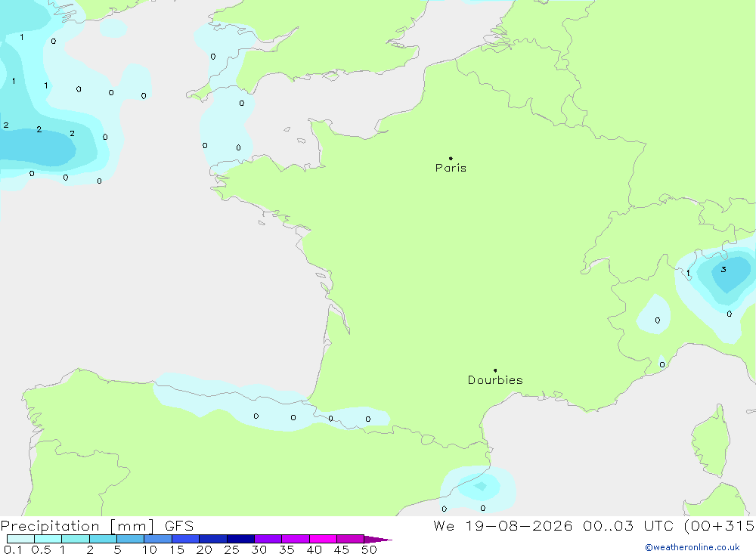
Task: Pick the 15–20 mm legend color swatch
Action: coord(186,539)
